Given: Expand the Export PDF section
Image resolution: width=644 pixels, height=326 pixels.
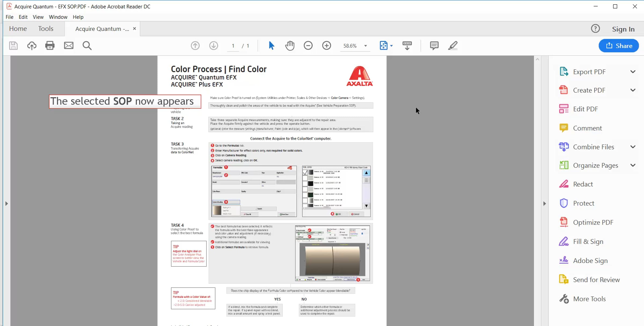Looking at the screenshot, I should coord(633,72).
